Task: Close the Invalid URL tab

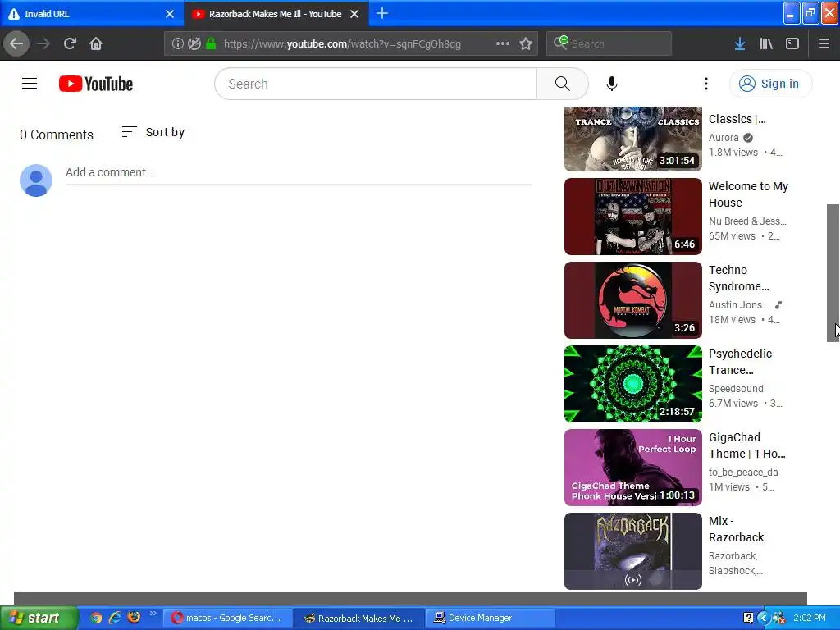Action: click(x=170, y=14)
